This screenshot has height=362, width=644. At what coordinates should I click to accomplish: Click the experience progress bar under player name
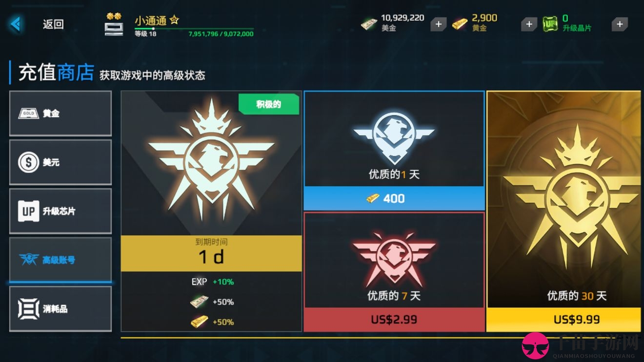194,29
